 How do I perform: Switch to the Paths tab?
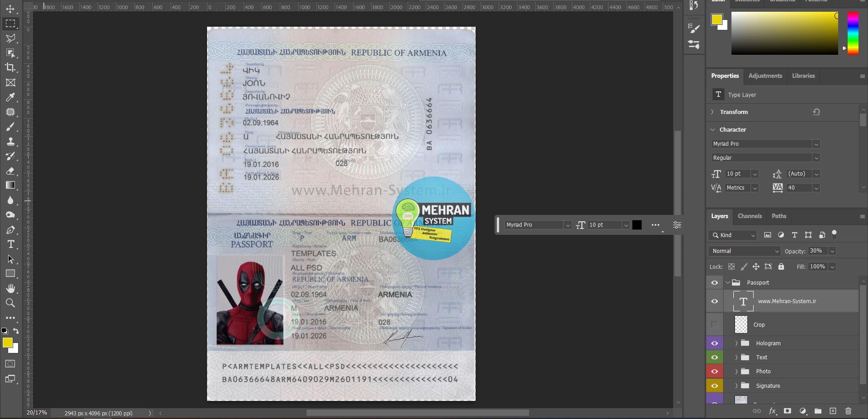(x=778, y=216)
